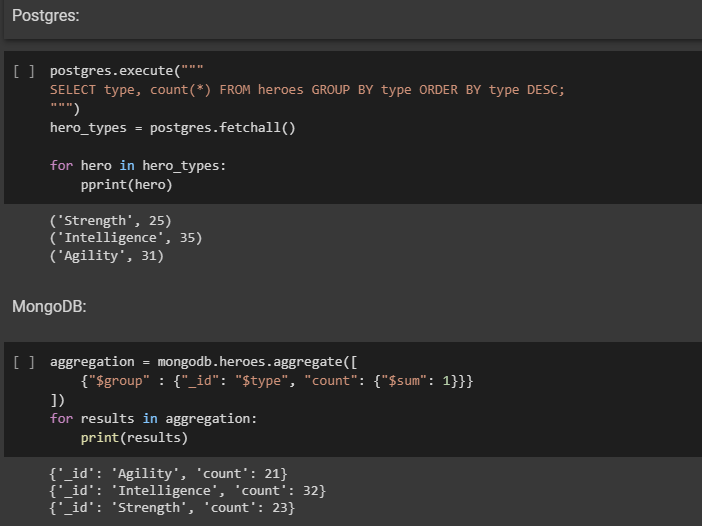Click the 'MongoDB:' heading text
Screen dimensions: 702x526
pos(49,307)
